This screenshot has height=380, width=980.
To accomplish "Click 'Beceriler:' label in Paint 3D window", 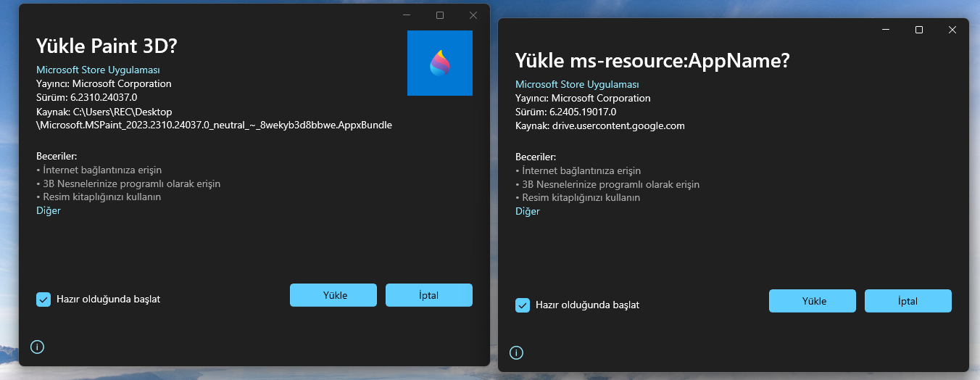I will 57,156.
